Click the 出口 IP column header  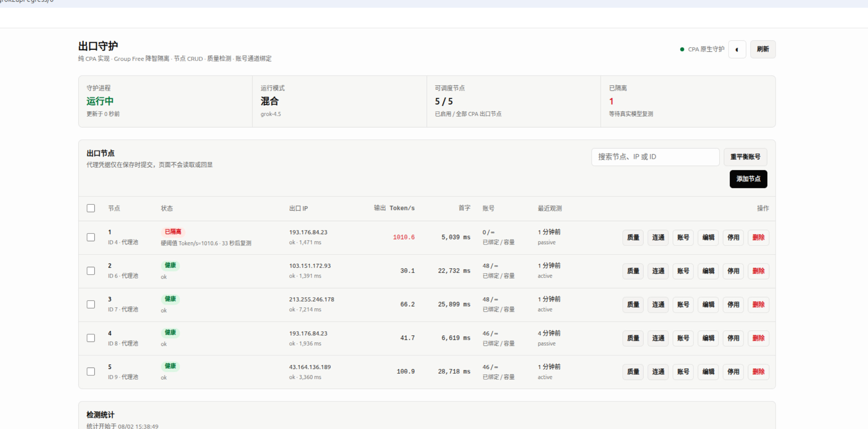pyautogui.click(x=298, y=208)
